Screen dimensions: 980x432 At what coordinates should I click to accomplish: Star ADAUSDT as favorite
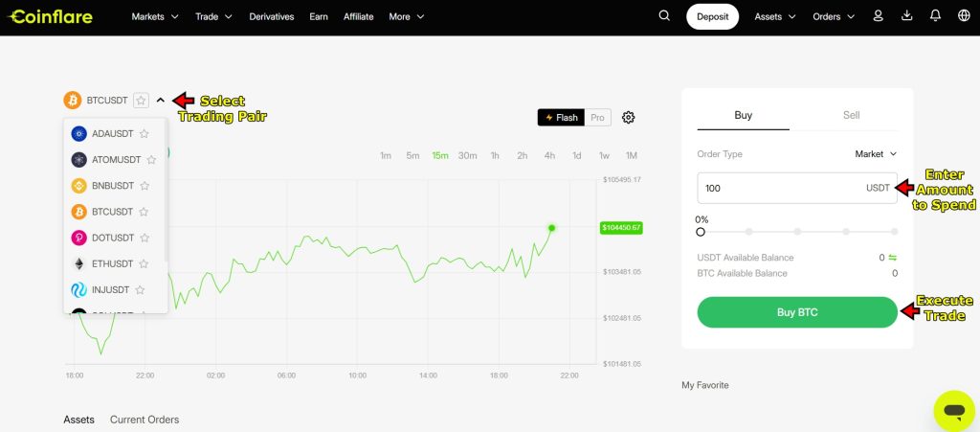click(145, 133)
